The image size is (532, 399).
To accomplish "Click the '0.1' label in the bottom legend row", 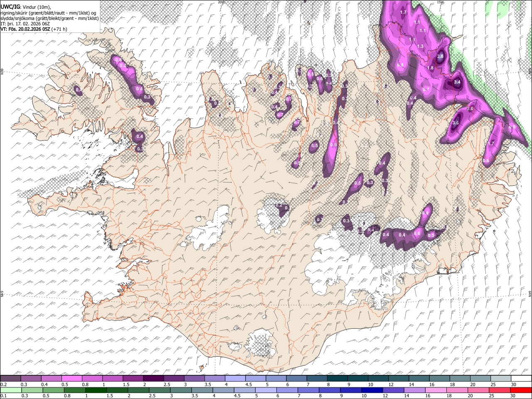I will (3, 396).
